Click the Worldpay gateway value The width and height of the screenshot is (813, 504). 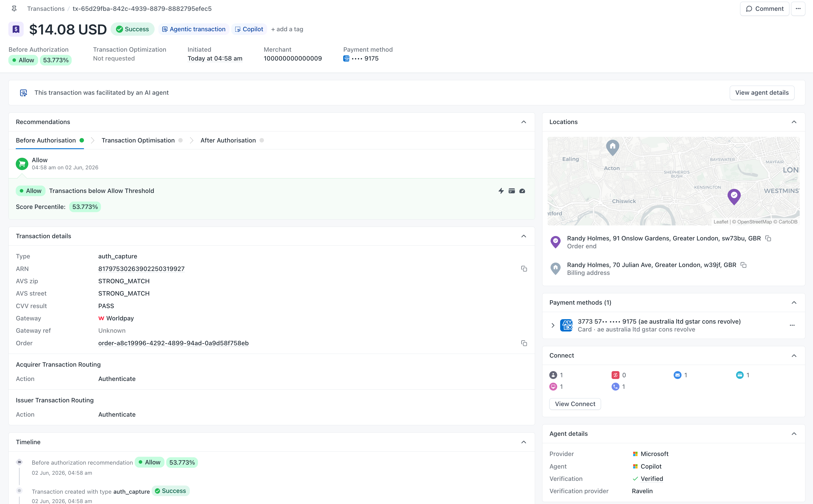point(116,318)
